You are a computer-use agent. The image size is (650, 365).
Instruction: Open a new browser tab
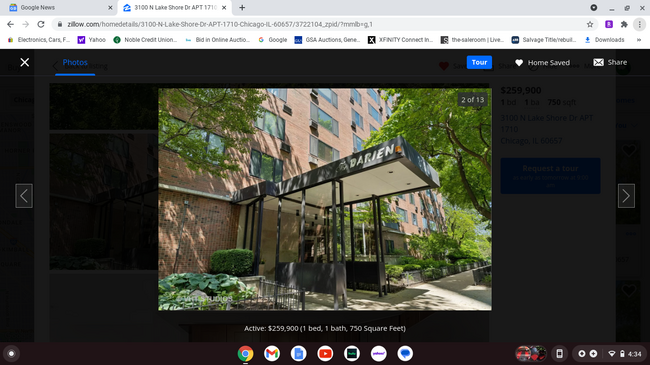(242, 7)
